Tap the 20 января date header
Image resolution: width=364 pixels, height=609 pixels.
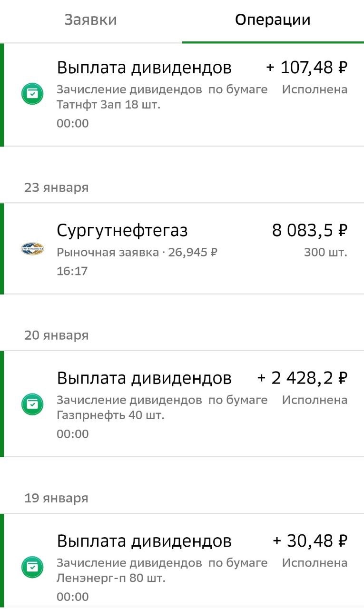click(x=56, y=335)
